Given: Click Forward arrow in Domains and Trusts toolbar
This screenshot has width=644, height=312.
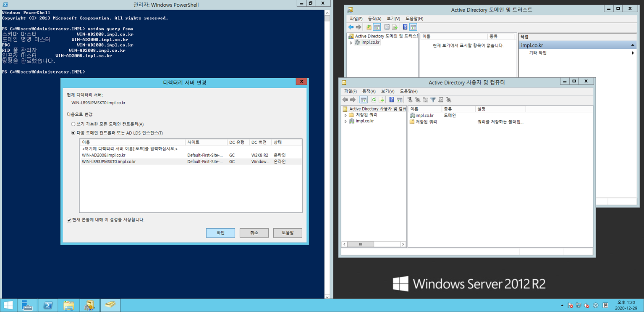Looking at the screenshot, I should coord(359,27).
